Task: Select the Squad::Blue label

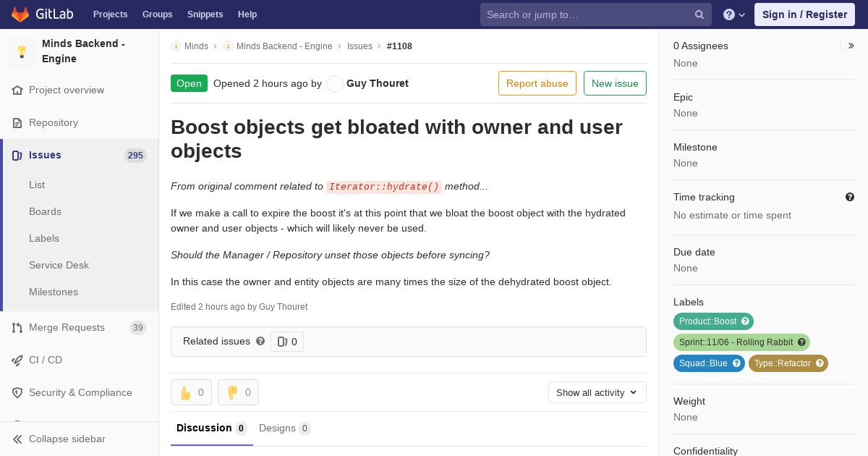Action: click(703, 363)
